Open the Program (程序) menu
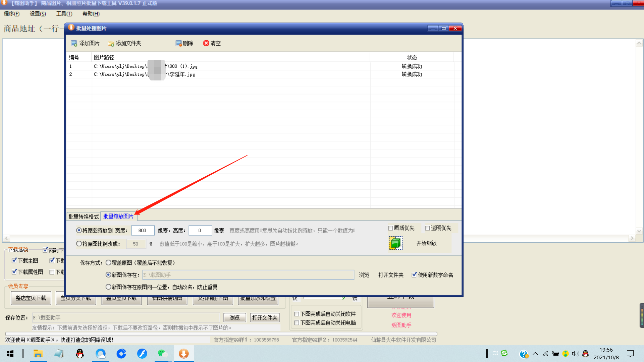644x362 pixels. pos(11,14)
